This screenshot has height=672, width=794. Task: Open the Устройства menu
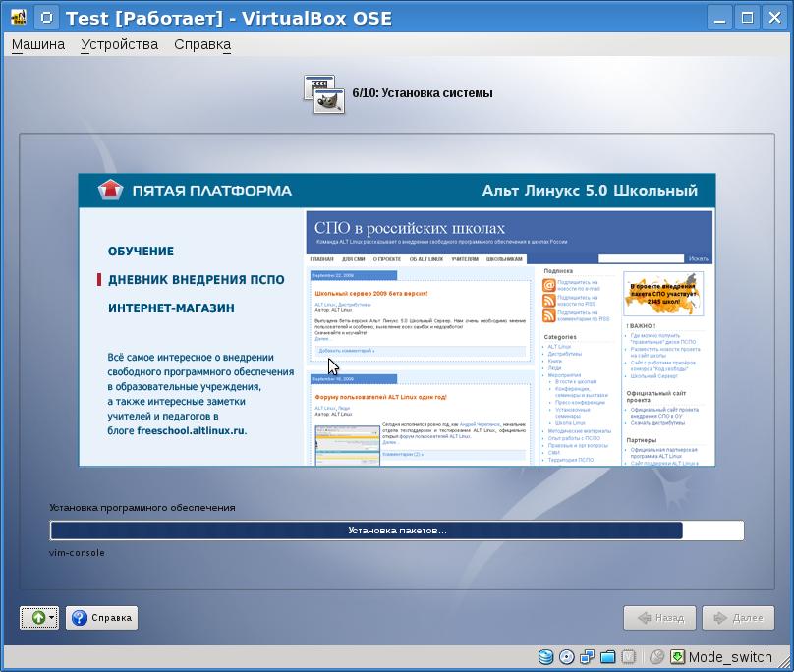click(x=119, y=44)
